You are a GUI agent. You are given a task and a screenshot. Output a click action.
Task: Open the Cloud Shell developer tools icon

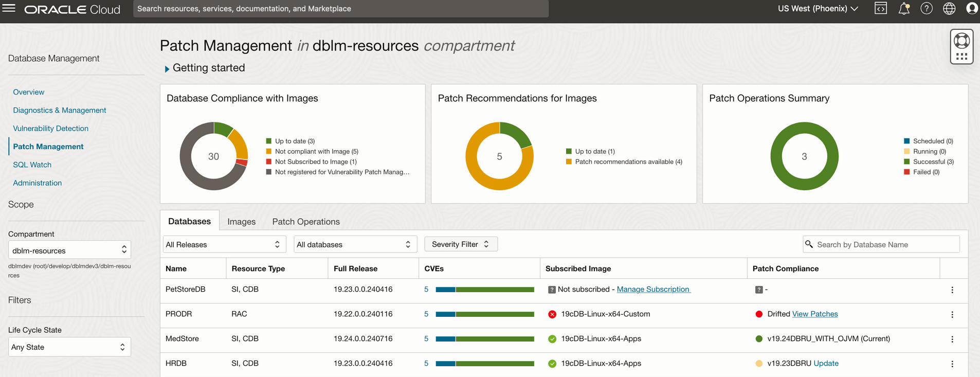click(881, 8)
